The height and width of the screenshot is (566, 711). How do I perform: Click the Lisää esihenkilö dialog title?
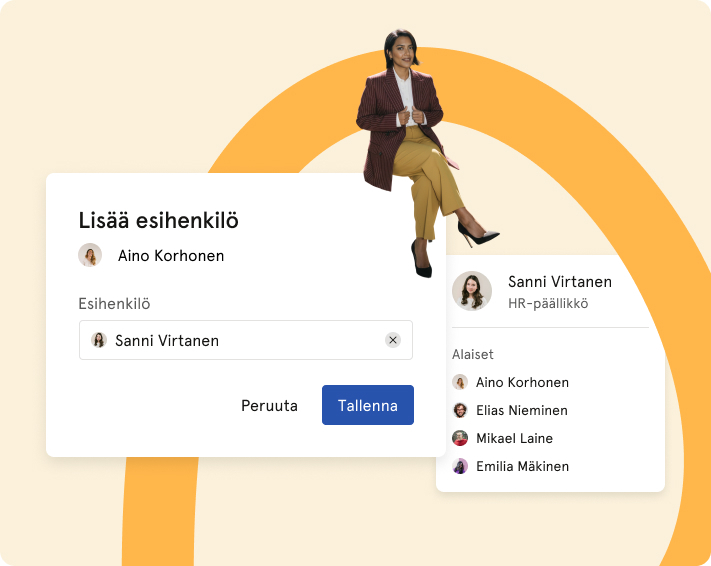[158, 221]
